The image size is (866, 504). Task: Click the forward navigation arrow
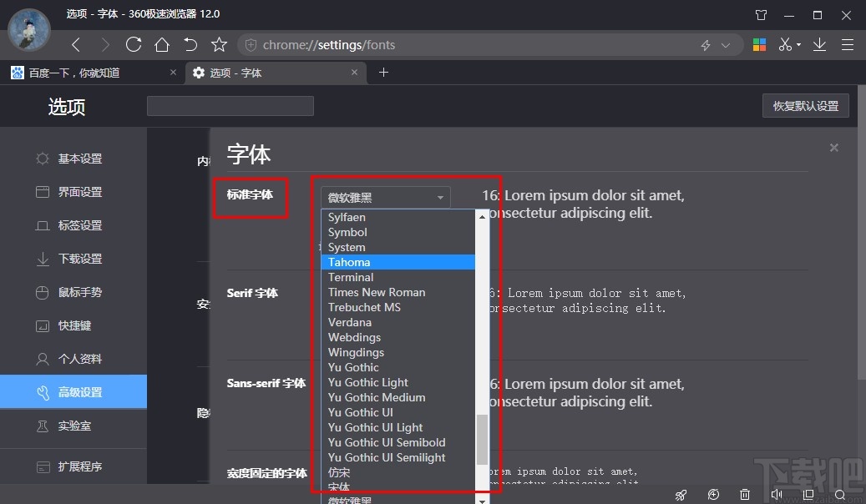105,45
